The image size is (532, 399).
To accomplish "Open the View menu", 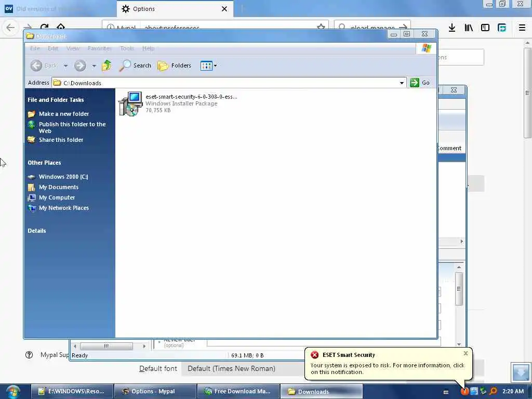I will point(73,48).
